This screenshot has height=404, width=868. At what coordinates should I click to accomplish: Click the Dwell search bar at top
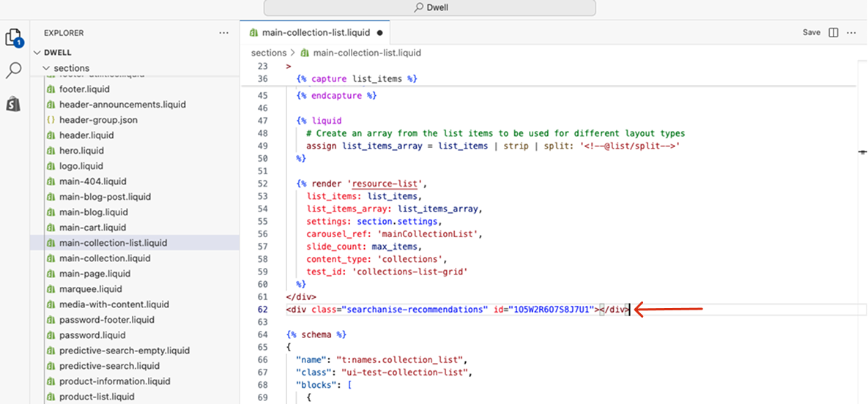pos(430,7)
